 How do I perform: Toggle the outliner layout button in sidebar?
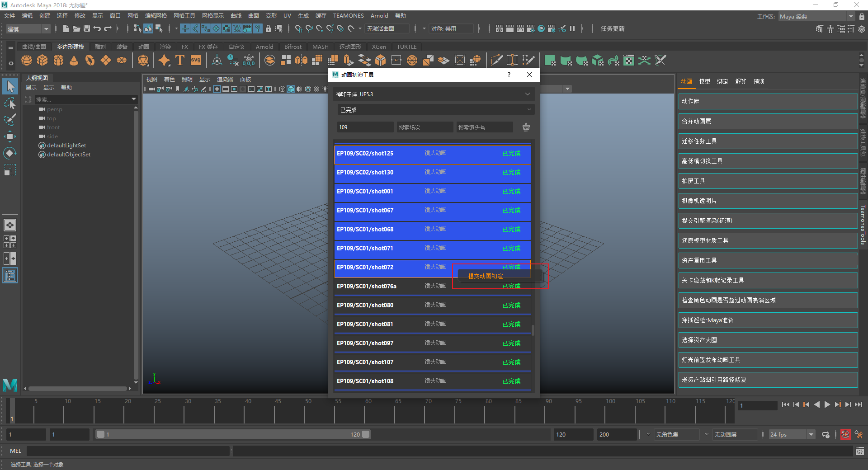pos(10,275)
